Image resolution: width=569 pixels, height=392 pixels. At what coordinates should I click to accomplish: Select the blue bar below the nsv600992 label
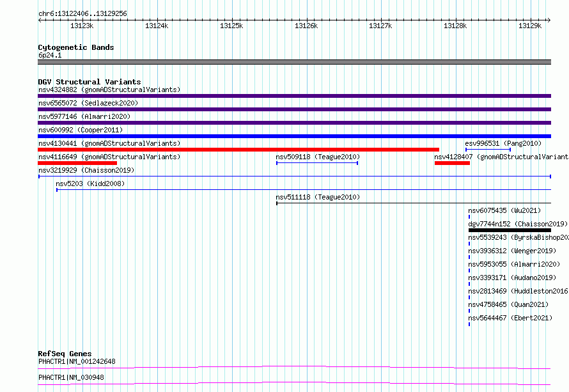294,136
